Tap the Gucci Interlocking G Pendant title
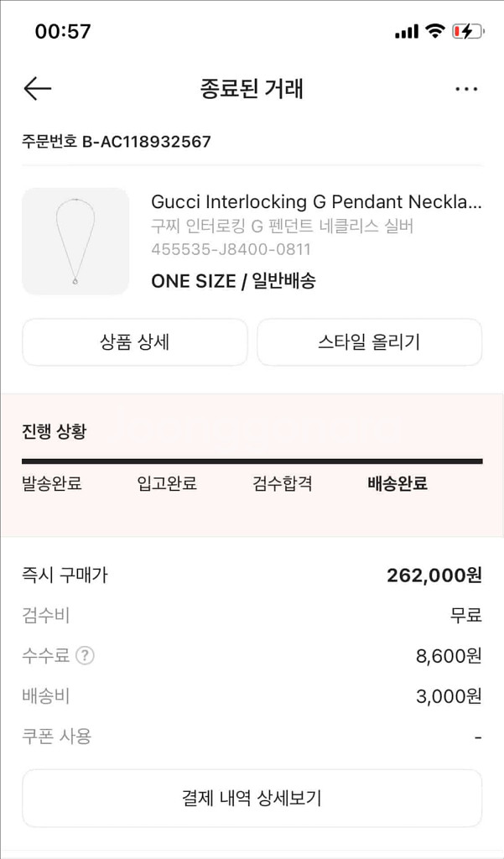 [x=316, y=202]
